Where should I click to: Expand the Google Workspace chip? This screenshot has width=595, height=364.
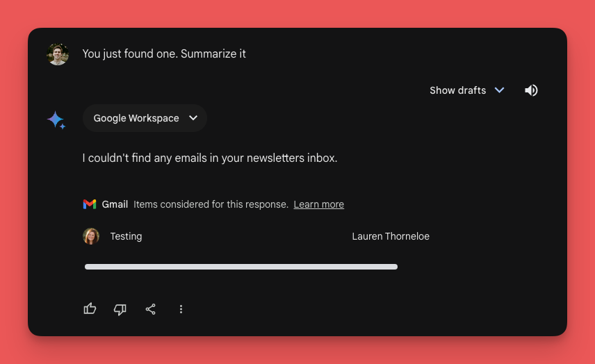(145, 118)
